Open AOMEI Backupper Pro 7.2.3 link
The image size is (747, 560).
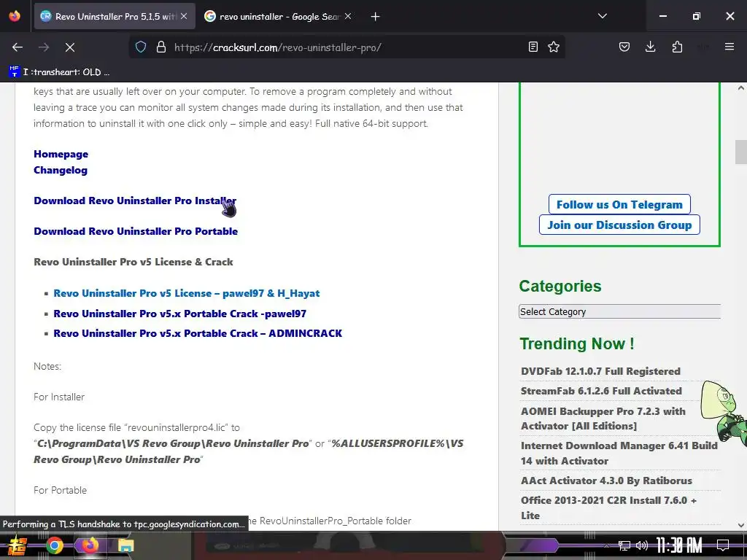(x=603, y=419)
